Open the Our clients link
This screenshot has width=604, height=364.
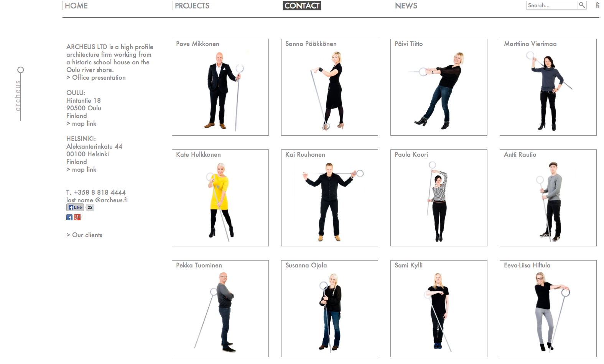(x=84, y=235)
